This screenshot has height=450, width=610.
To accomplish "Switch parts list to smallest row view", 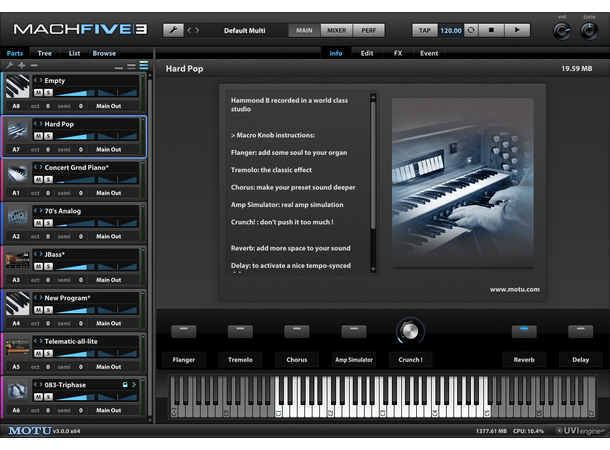I will pyautogui.click(x=119, y=67).
